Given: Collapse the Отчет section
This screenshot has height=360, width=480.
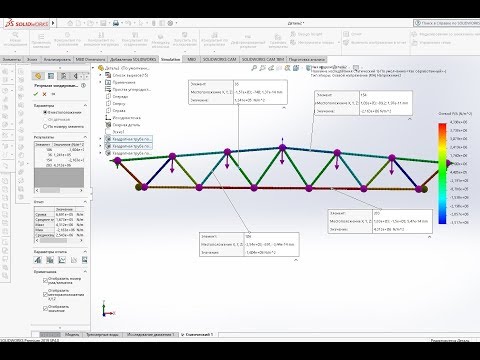Looking at the screenshot, I should [x=85, y=202].
